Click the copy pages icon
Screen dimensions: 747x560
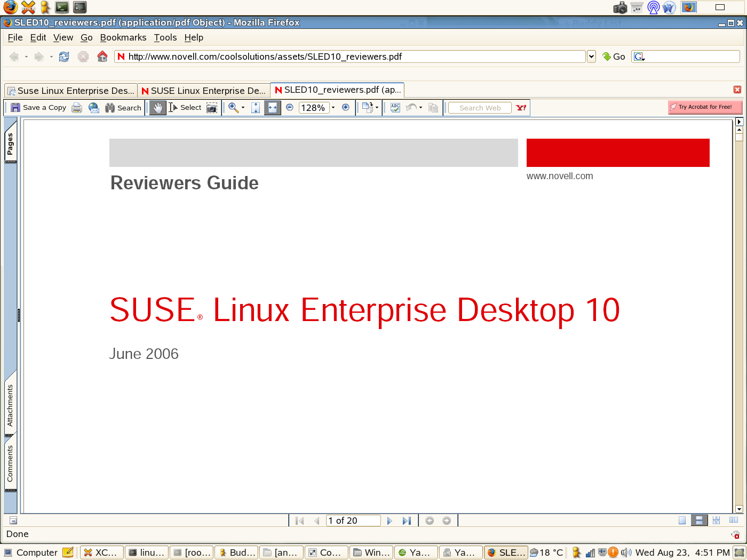pyautogui.click(x=433, y=108)
